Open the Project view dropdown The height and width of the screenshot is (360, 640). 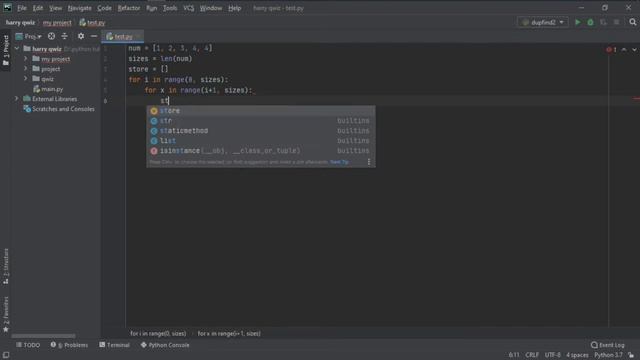tap(28, 36)
